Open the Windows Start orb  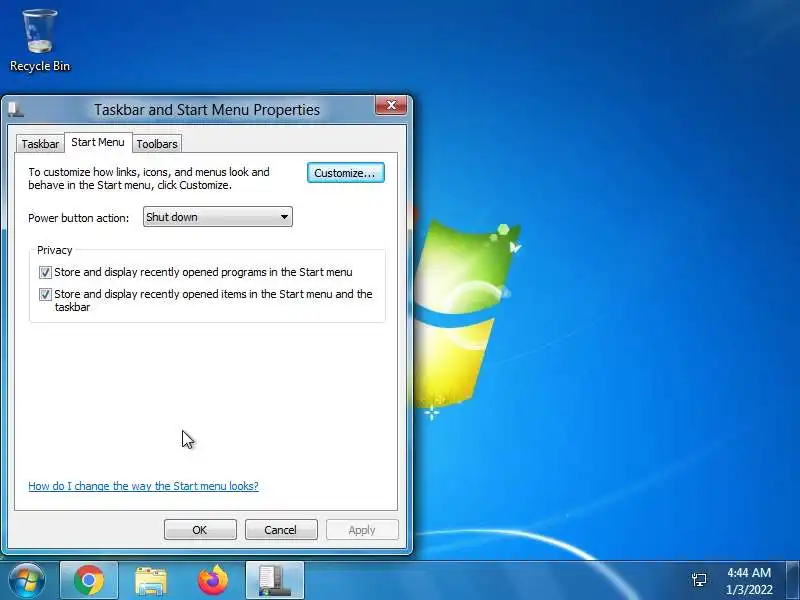click(x=27, y=581)
